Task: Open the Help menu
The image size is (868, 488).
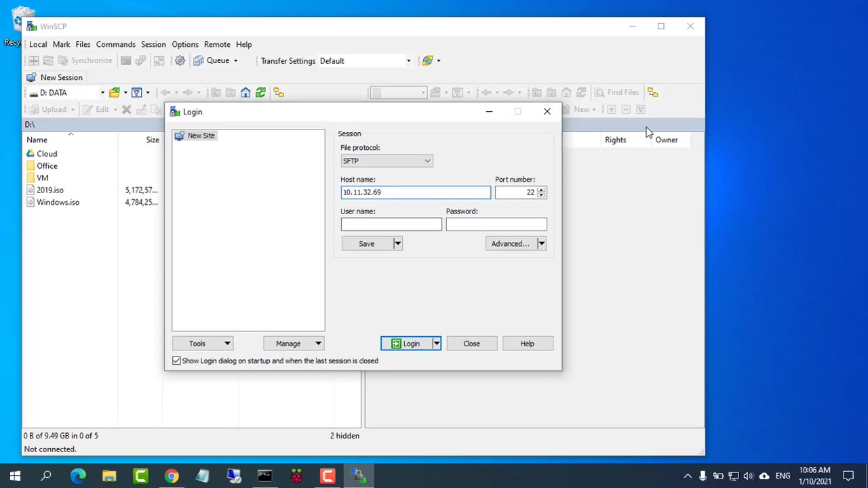Action: click(244, 44)
